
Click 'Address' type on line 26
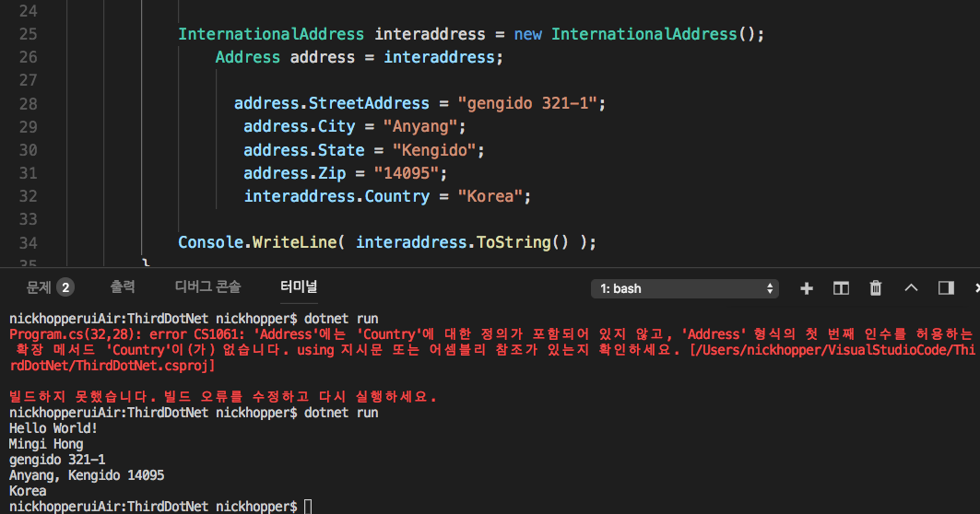pyautogui.click(x=247, y=57)
